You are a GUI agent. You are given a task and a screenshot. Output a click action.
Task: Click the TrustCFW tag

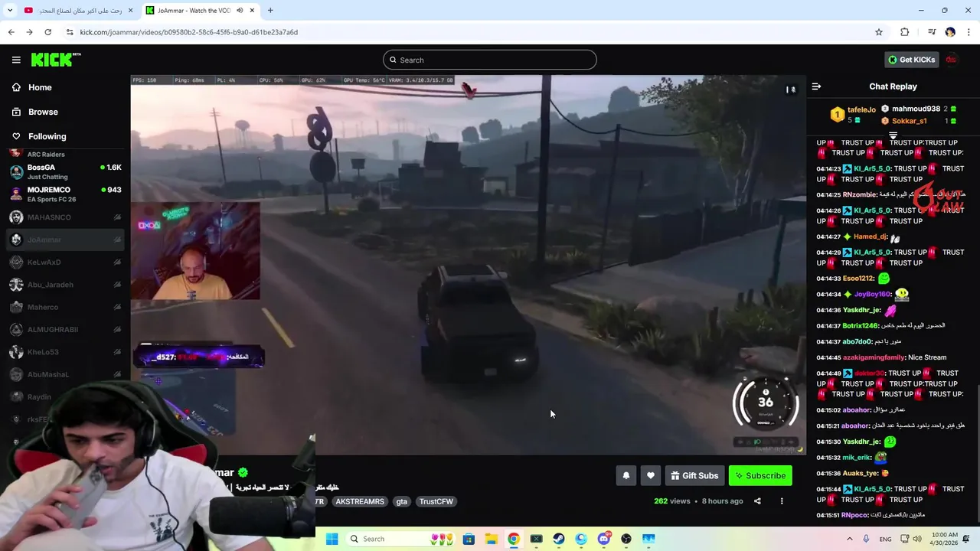[x=436, y=501]
